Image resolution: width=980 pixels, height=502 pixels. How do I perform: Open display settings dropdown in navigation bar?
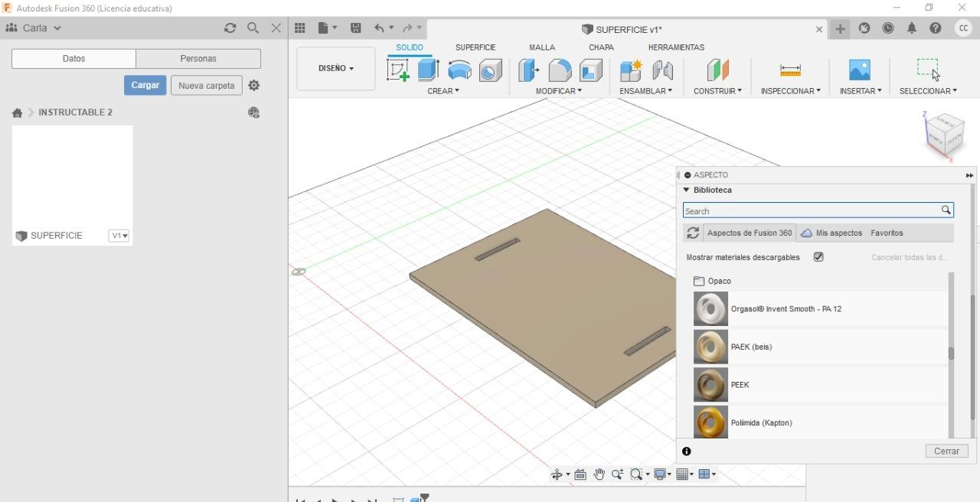662,474
